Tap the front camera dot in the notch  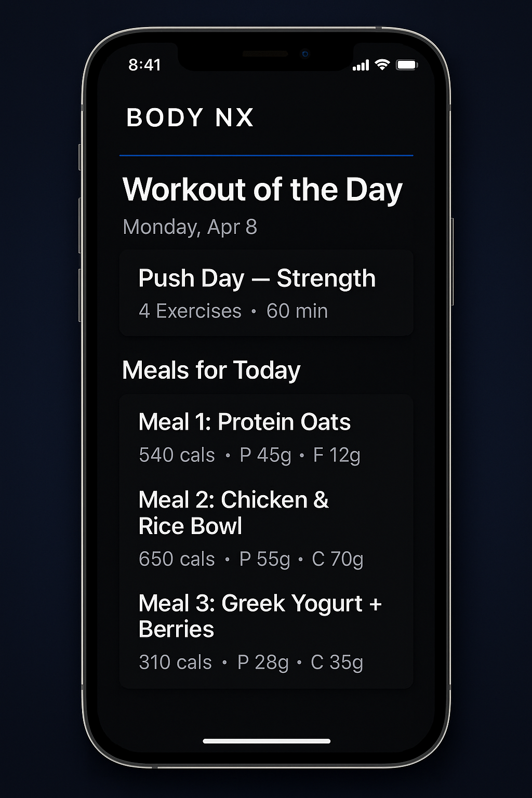[305, 54]
